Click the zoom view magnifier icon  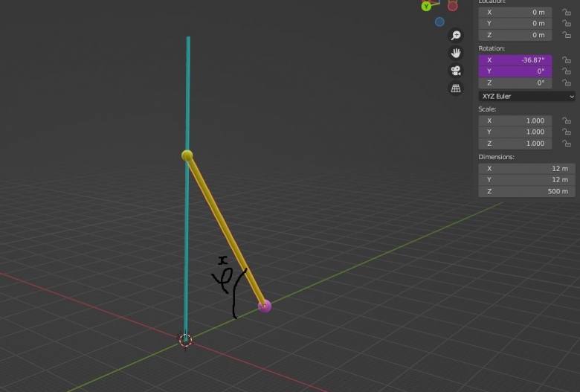pos(456,36)
